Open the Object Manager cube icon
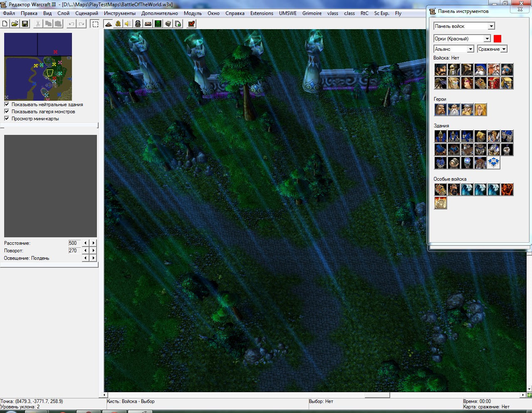 tap(168, 24)
